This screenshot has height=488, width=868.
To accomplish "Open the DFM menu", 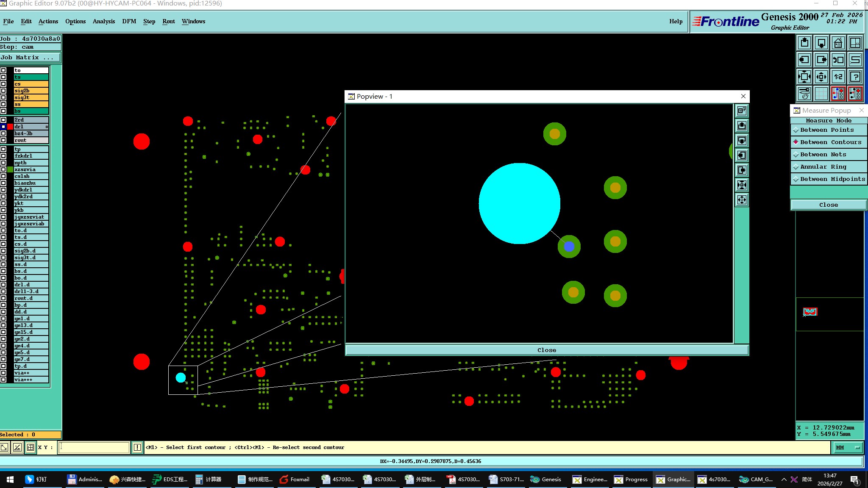I will (129, 21).
